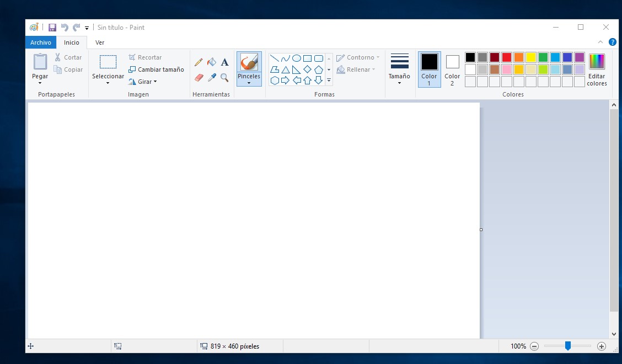Viewport: 622px width, 364px height.
Task: Open the Pegar dropdown arrow
Action: 40,83
